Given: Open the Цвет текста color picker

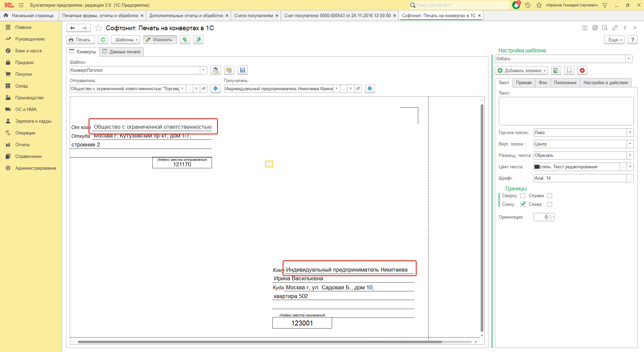Looking at the screenshot, I should (x=623, y=167).
